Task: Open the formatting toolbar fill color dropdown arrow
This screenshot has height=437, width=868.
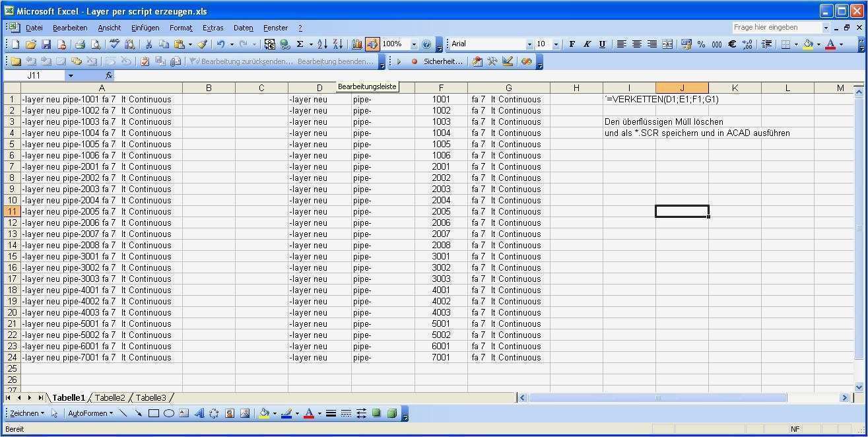Action: 818,44
